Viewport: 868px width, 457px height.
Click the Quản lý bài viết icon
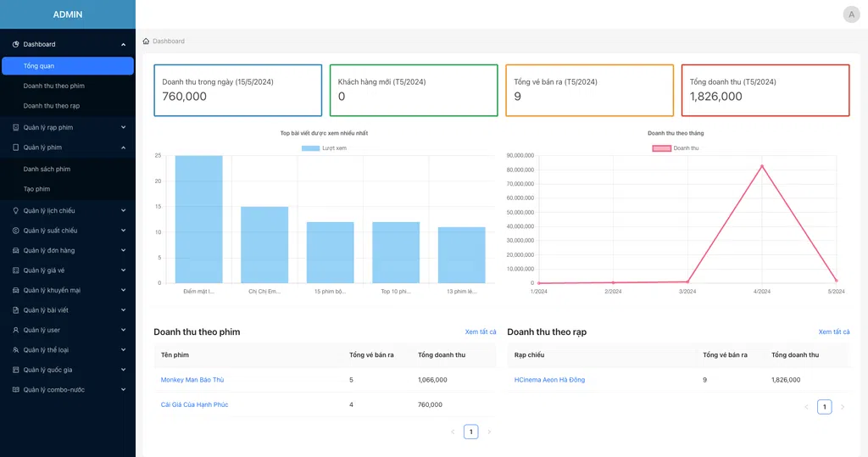pos(15,310)
